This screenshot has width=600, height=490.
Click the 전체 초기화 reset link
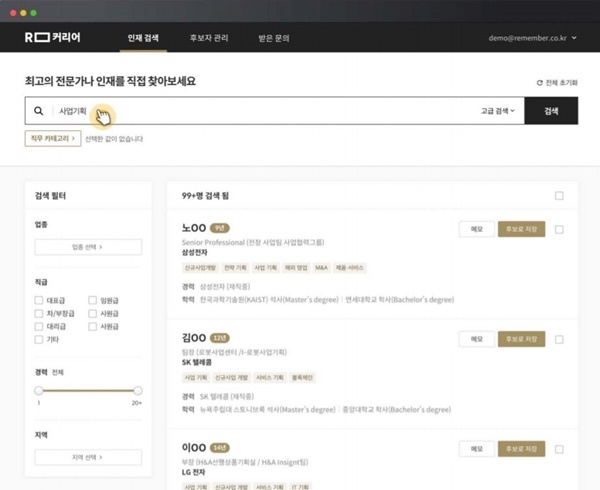[557, 83]
